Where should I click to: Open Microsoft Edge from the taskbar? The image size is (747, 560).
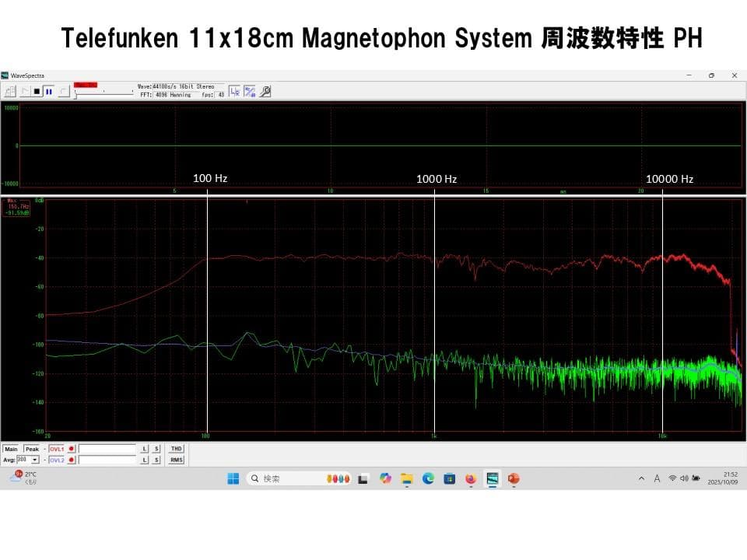428,478
